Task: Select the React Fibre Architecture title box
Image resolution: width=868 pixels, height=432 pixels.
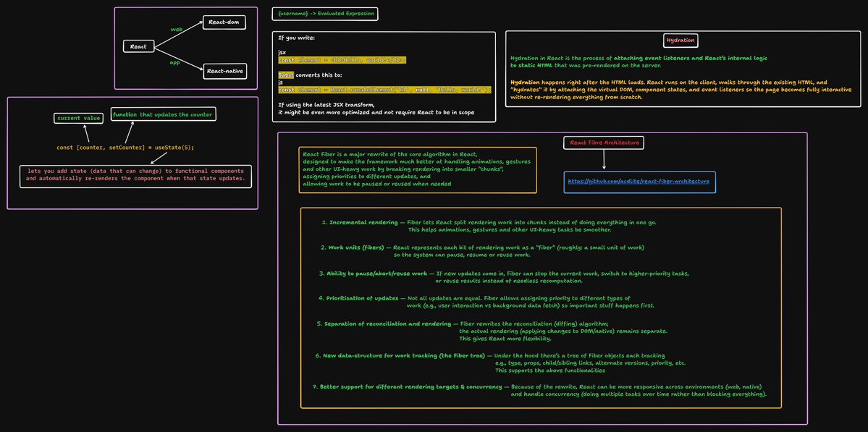Action: [604, 143]
